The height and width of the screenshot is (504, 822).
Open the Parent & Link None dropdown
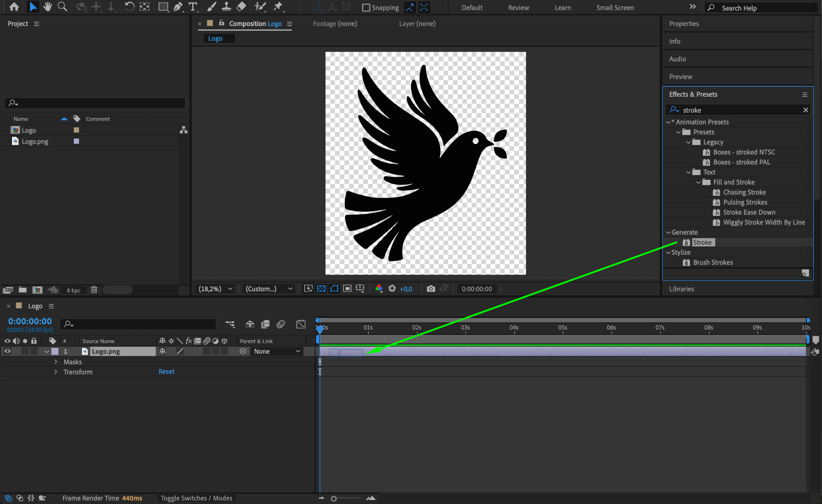(277, 351)
